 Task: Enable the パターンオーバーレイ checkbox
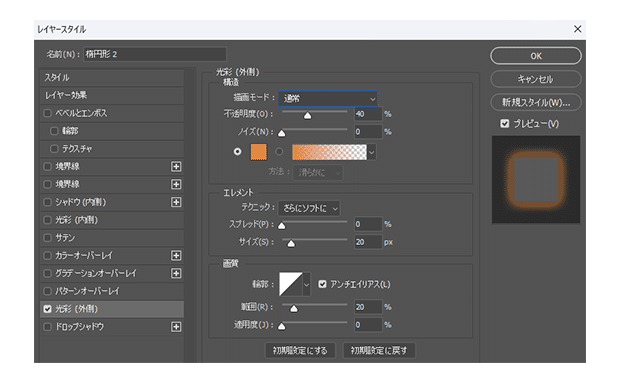click(x=47, y=291)
